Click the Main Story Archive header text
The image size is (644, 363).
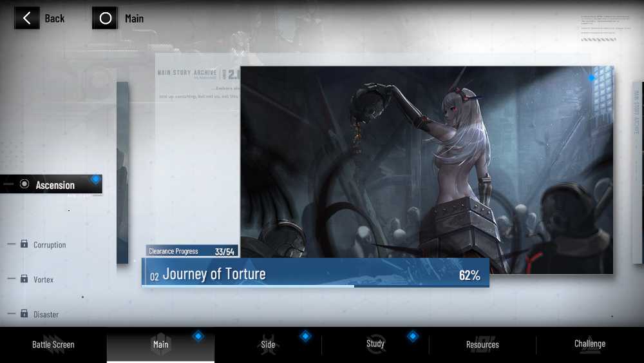pyautogui.click(x=187, y=73)
